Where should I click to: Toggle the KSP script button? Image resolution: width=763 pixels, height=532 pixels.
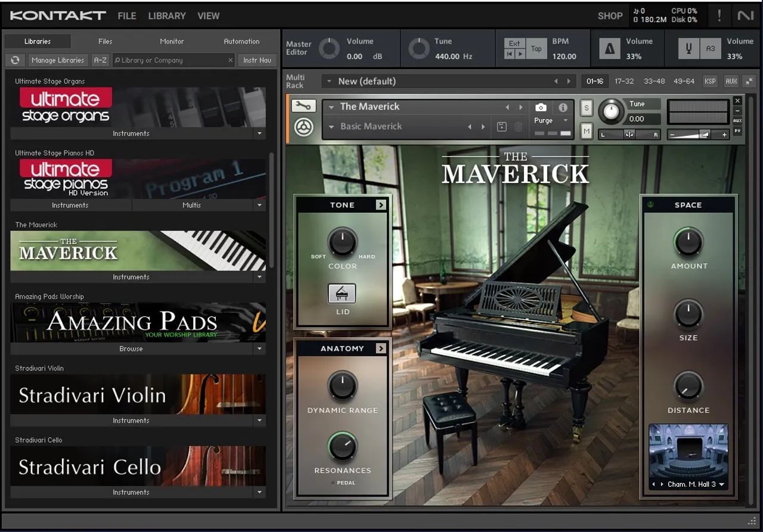[710, 81]
